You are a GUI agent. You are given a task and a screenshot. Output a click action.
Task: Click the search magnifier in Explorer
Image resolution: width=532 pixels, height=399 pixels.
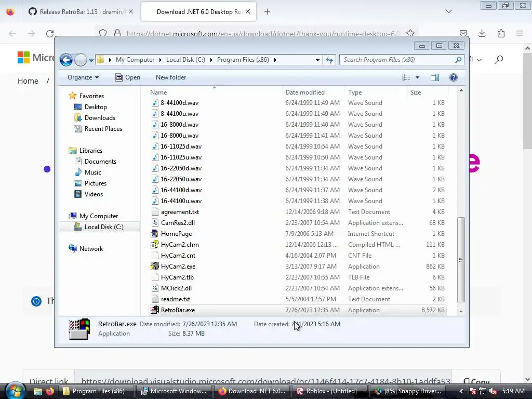[458, 60]
